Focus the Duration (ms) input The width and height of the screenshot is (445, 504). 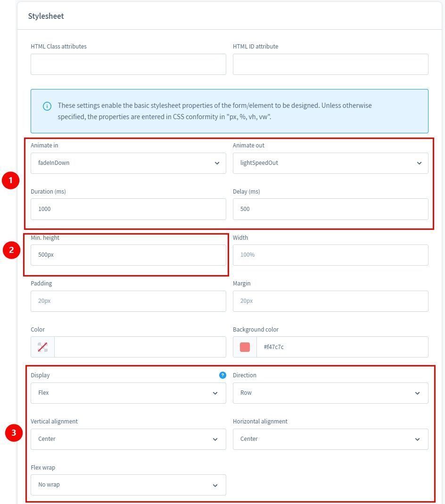128,209
